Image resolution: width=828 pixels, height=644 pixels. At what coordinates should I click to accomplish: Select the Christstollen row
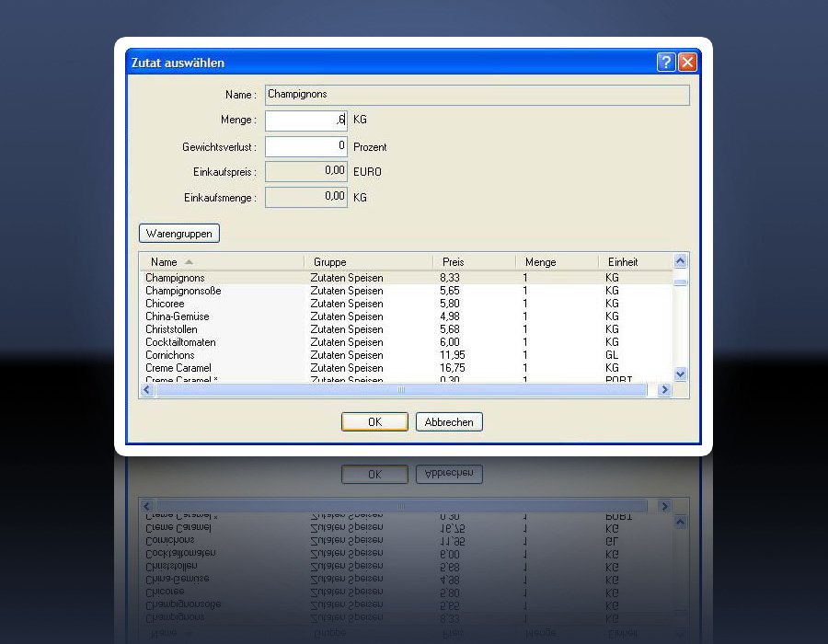point(406,329)
